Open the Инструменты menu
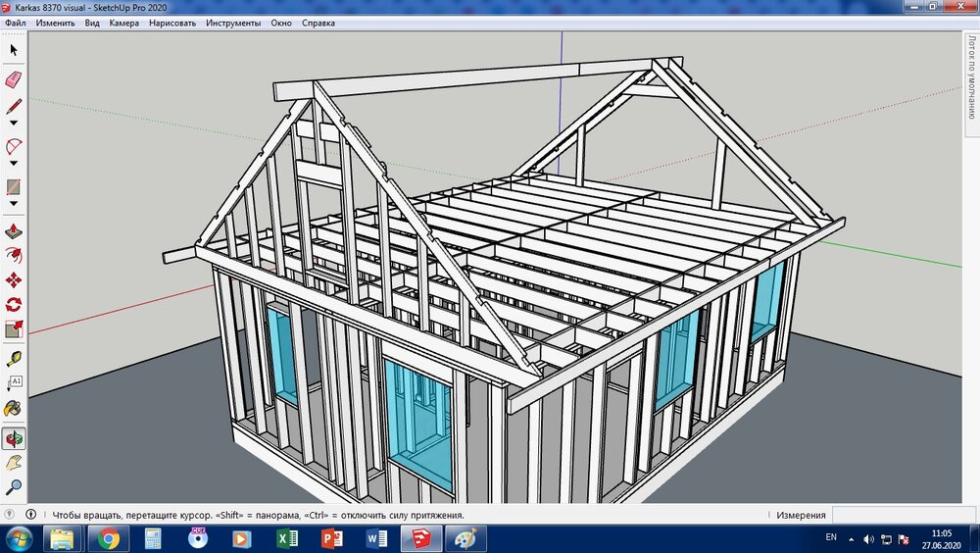Screen dimensions: 980x553 point(233,23)
